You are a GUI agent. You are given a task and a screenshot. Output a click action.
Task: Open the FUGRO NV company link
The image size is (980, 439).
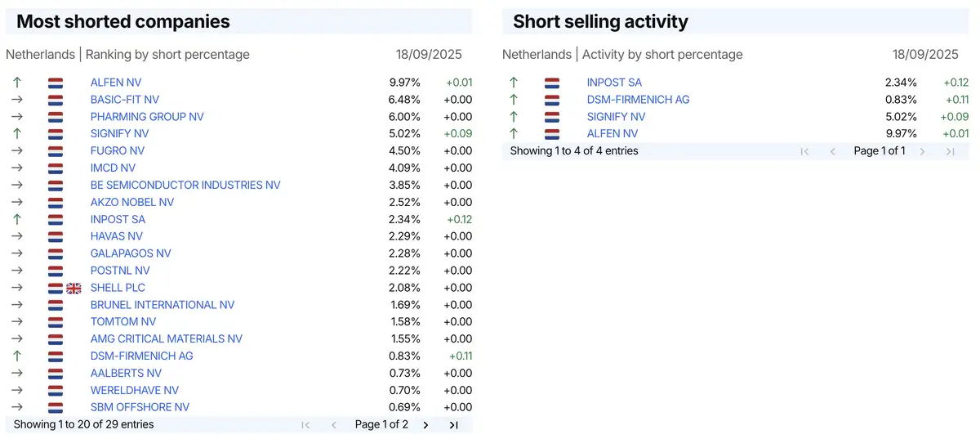(x=118, y=151)
